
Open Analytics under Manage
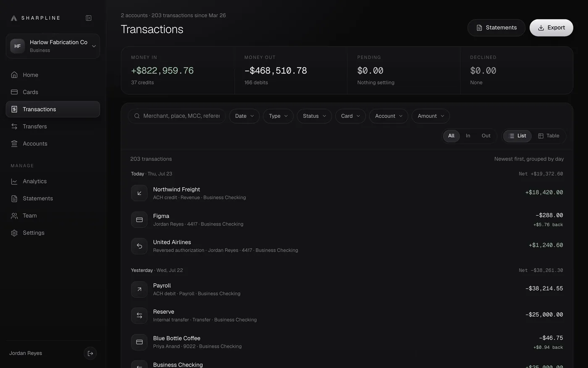[x=53, y=181]
